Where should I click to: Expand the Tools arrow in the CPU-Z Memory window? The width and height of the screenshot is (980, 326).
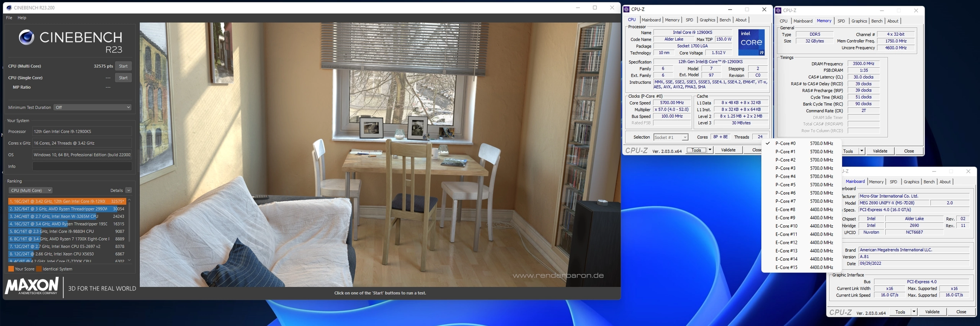pyautogui.click(x=862, y=151)
